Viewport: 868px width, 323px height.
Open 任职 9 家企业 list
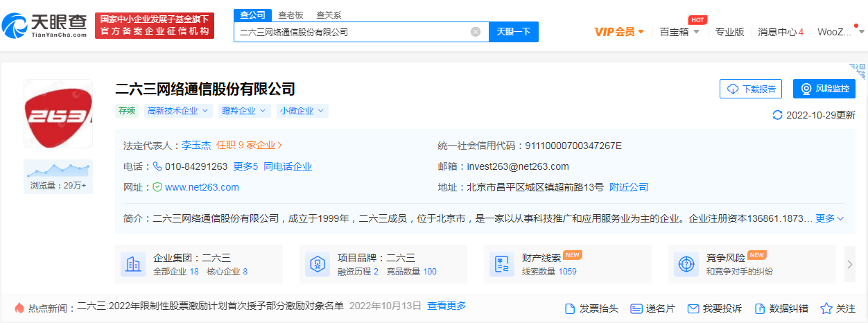(x=250, y=146)
